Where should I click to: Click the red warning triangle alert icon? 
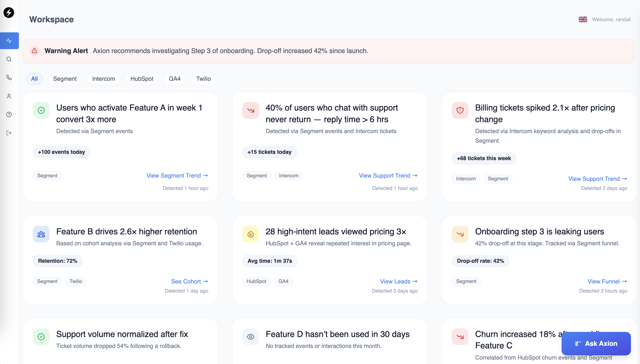(x=34, y=51)
